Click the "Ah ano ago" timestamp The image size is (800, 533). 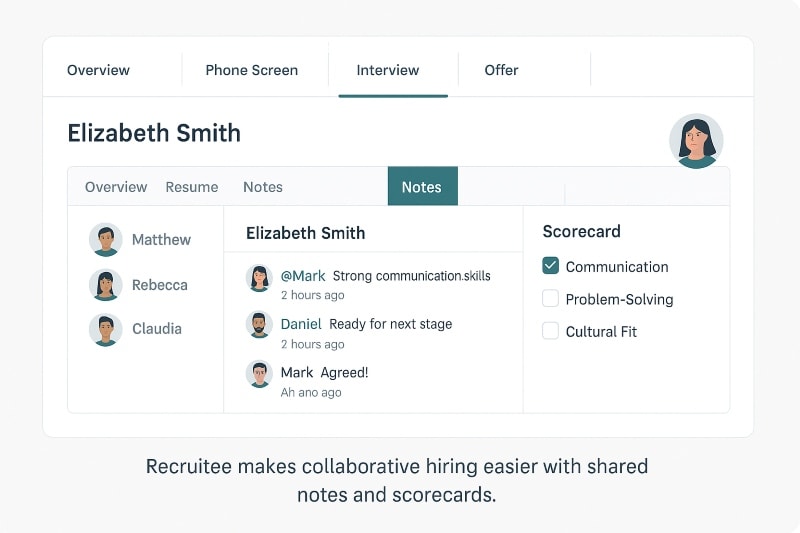coord(311,392)
